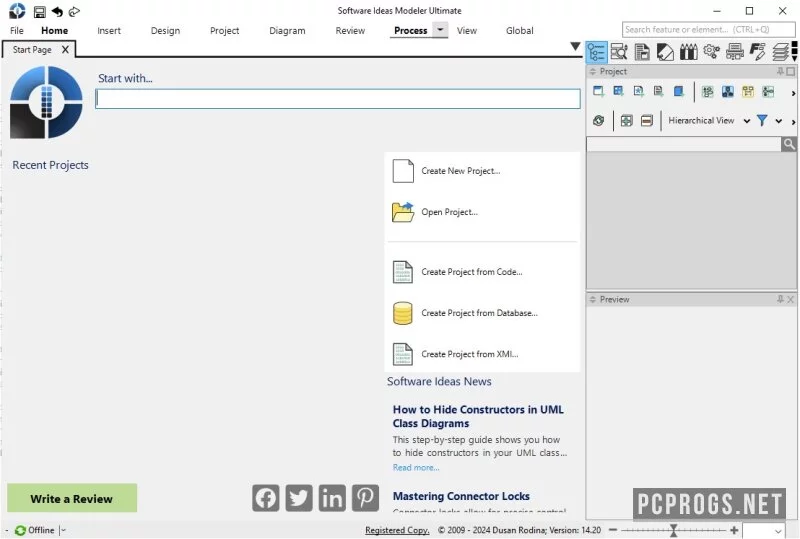Open Mastering Connector Locks article
Image resolution: width=800 pixels, height=539 pixels.
[461, 496]
